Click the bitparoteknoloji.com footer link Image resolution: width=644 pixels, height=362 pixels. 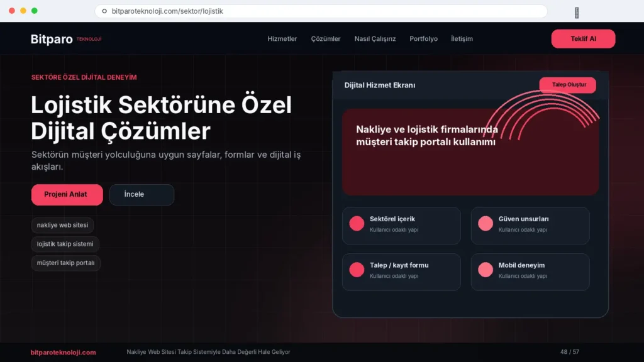[64, 352]
